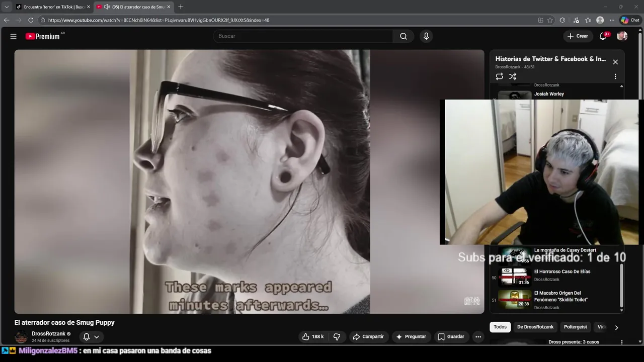Screen dimensions: 644x362
Task: Dislike the video
Action: coord(337,337)
